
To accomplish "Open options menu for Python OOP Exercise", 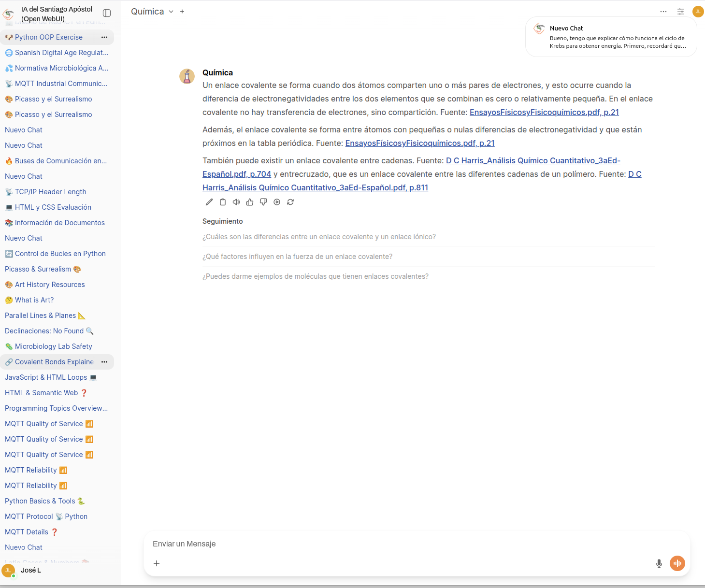I will 104,37.
